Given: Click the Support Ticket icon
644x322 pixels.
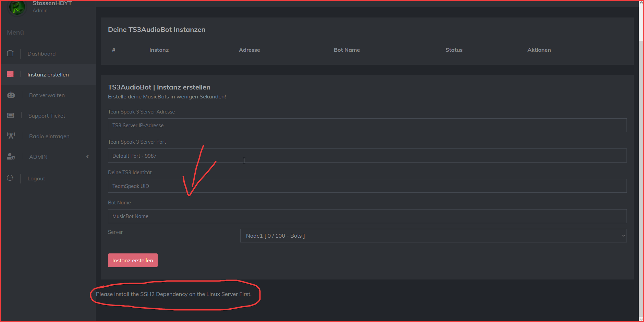Looking at the screenshot, I should [11, 116].
